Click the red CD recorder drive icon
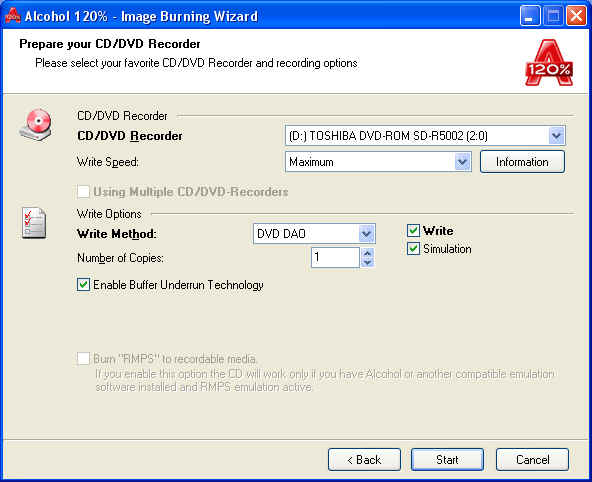Screen dimensions: 592x482 pyautogui.click(x=35, y=125)
